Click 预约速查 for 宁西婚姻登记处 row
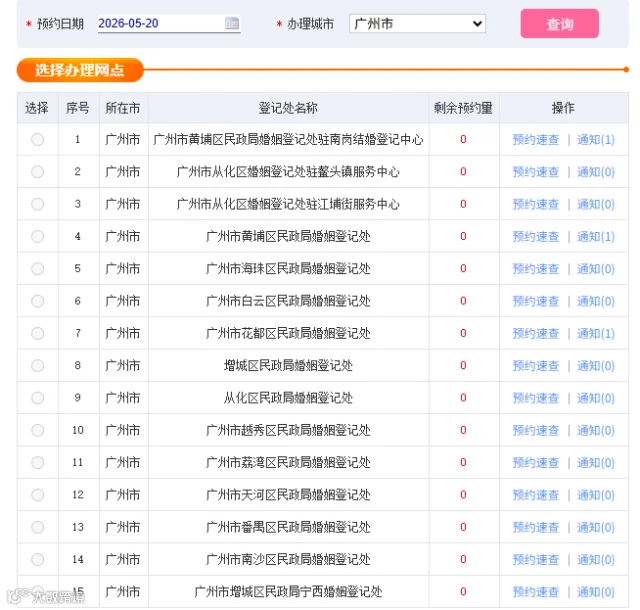This screenshot has width=640, height=610. (536, 592)
